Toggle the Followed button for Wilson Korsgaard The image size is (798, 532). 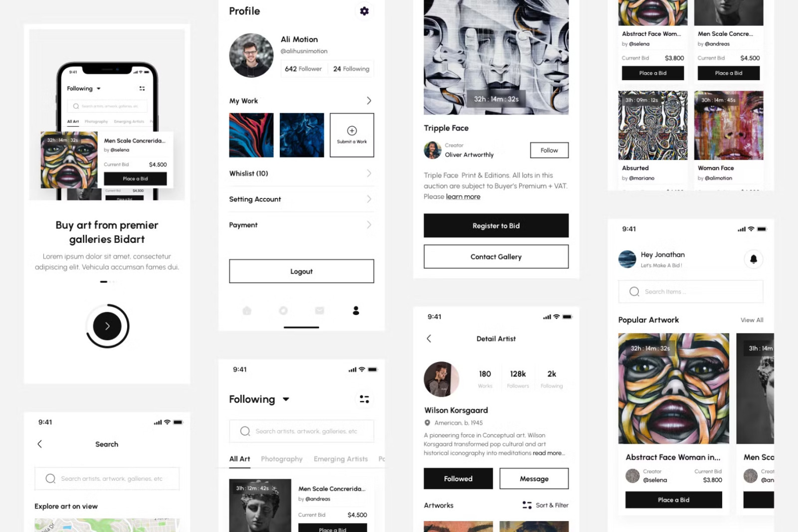point(458,479)
